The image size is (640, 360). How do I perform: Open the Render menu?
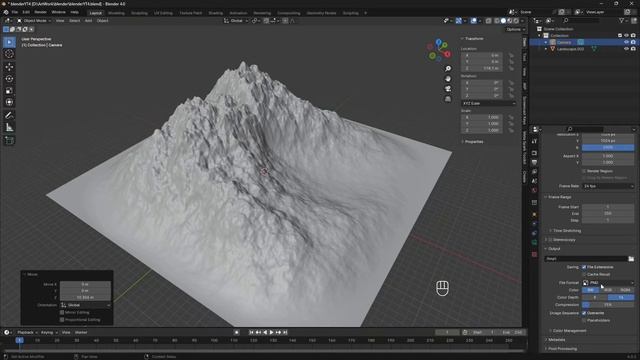(x=40, y=12)
